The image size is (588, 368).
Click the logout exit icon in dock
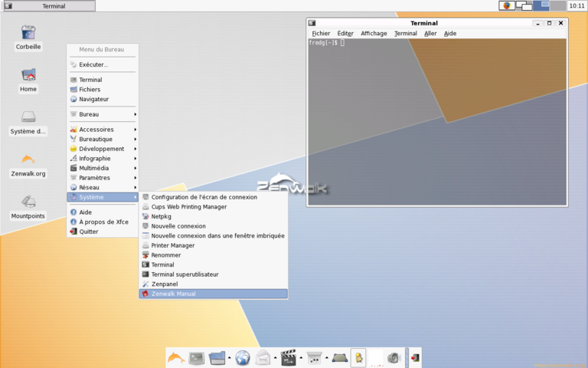415,358
